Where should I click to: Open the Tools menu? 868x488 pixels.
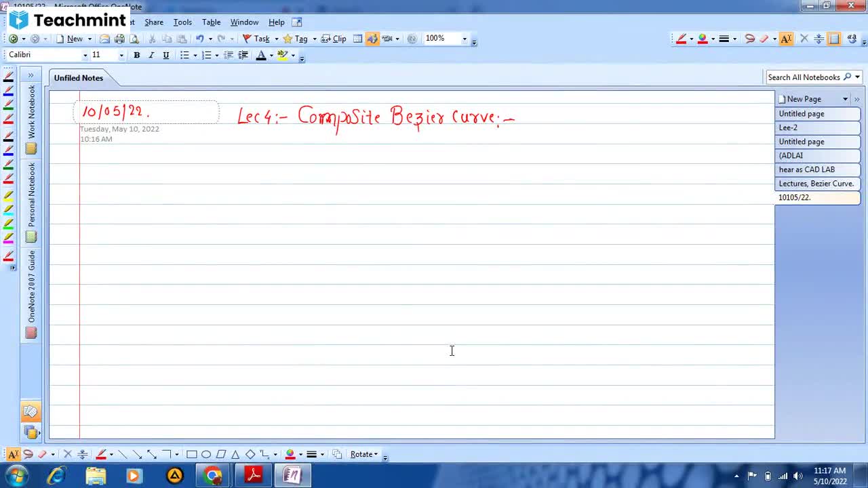coord(182,22)
